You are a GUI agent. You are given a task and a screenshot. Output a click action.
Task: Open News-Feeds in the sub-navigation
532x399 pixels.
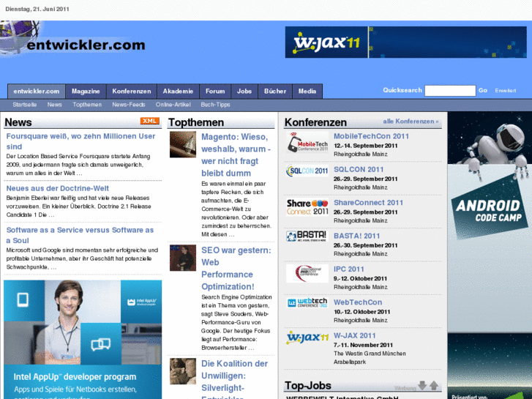click(129, 105)
